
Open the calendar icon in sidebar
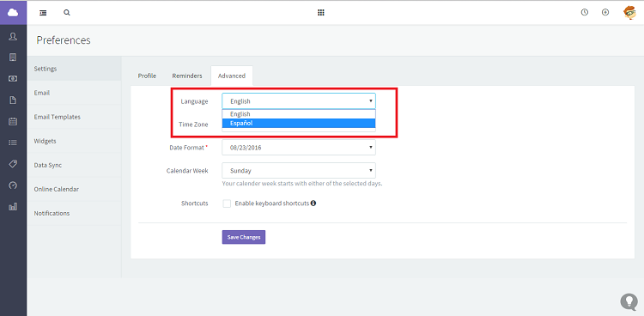(13, 121)
